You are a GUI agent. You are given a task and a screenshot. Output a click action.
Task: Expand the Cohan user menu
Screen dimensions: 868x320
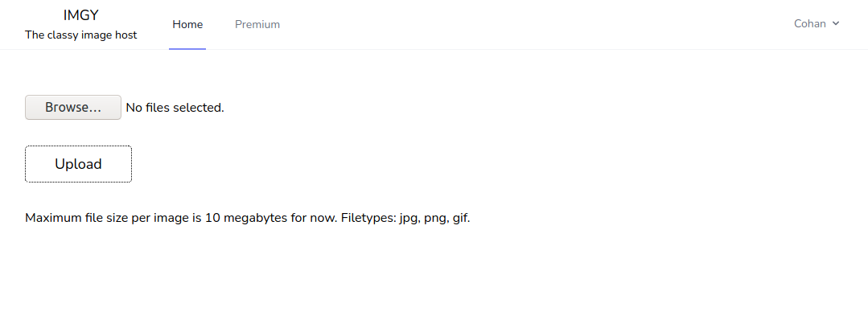[817, 23]
